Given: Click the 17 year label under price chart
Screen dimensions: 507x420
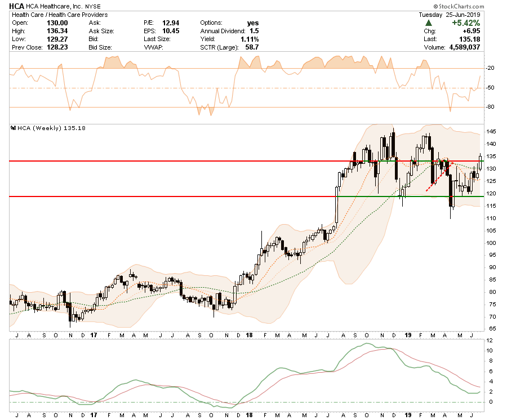Looking at the screenshot, I should [x=94, y=335].
